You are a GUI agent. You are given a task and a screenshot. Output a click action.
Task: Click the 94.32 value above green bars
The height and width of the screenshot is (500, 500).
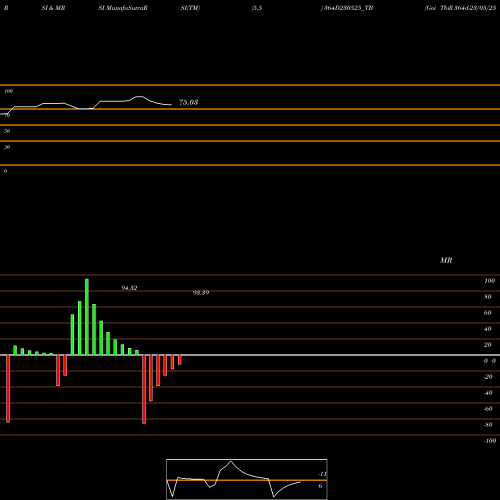pos(129,288)
